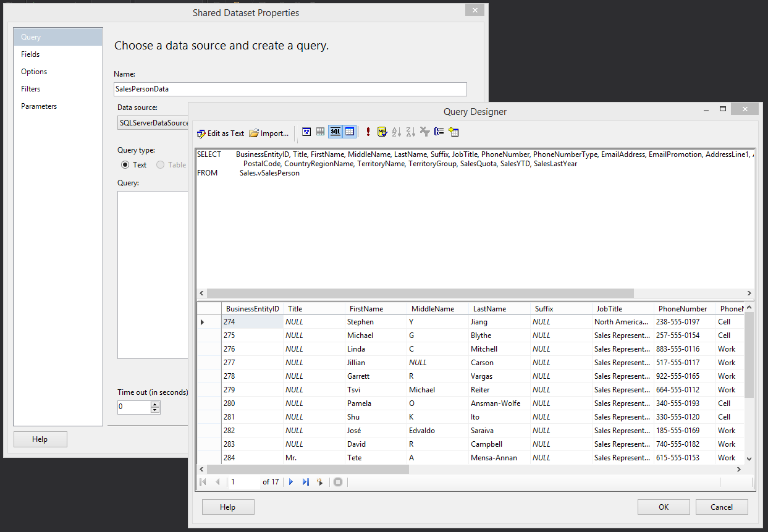Toggle the Show Diagram pane icon
Image resolution: width=768 pixels, height=532 pixels.
306,132
